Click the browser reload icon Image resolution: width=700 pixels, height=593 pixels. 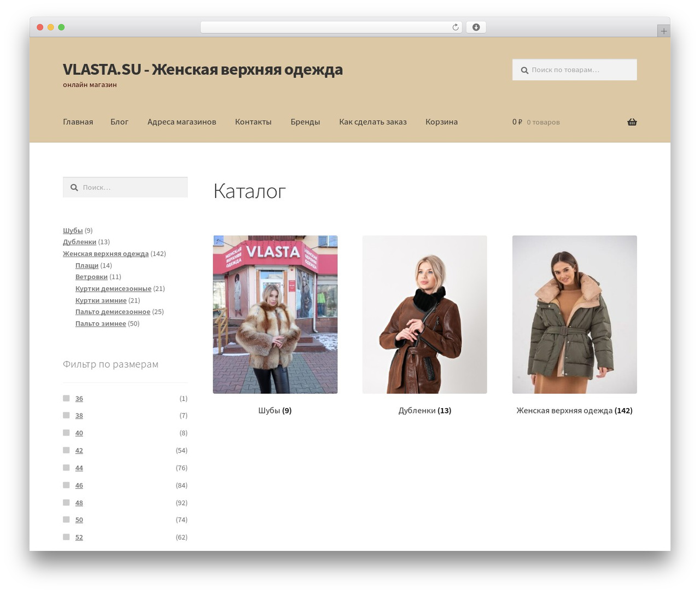[455, 27]
